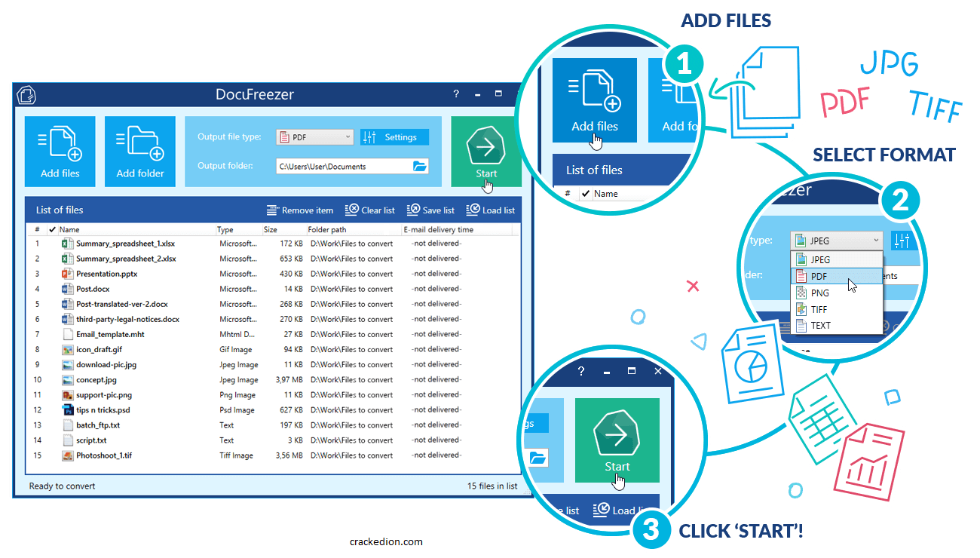This screenshot has width=980, height=558.
Task: Browse output folder with folder icon
Action: tap(420, 166)
